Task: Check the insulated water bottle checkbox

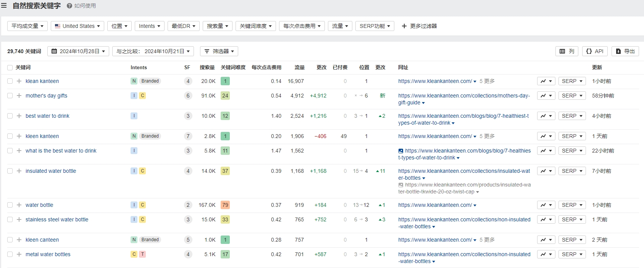Action: tap(10, 171)
